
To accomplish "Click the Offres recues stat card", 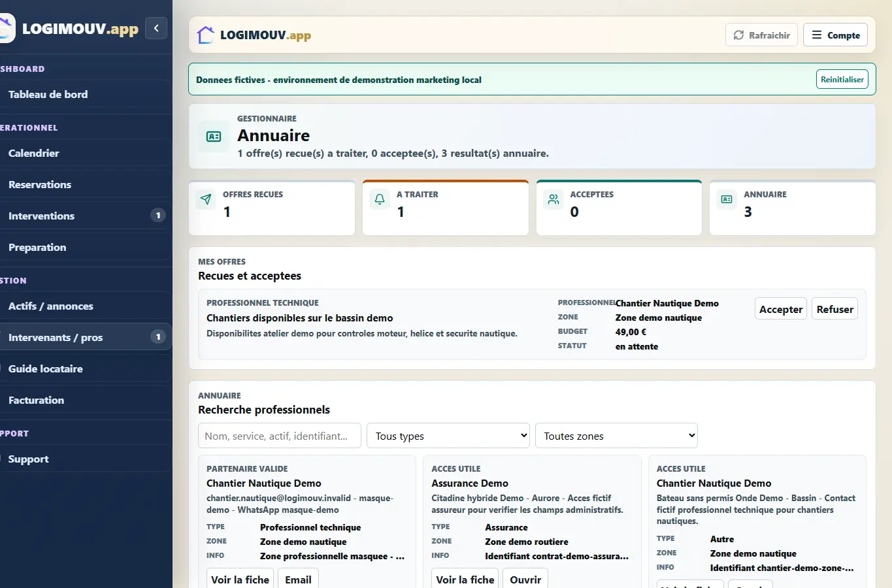I will pos(272,208).
